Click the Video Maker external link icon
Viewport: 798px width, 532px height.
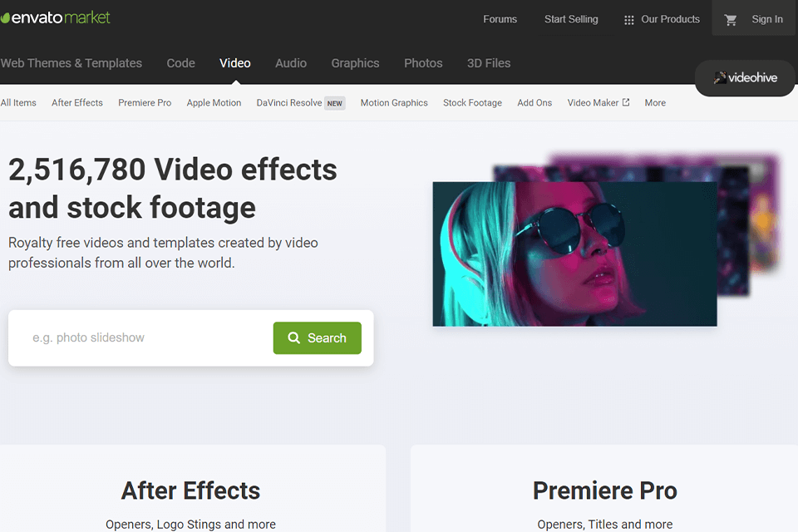(x=626, y=102)
